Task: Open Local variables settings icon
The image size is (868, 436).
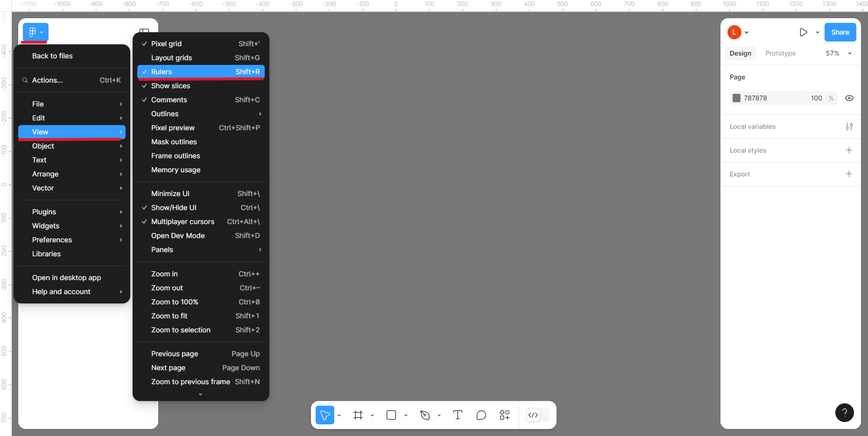Action: 849,127
